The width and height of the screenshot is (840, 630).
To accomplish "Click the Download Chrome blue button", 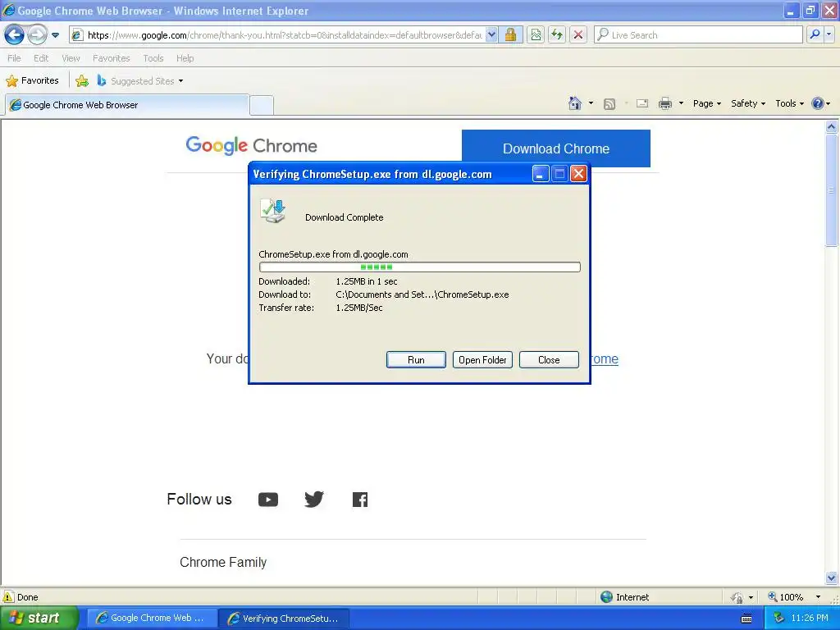I will tap(556, 148).
